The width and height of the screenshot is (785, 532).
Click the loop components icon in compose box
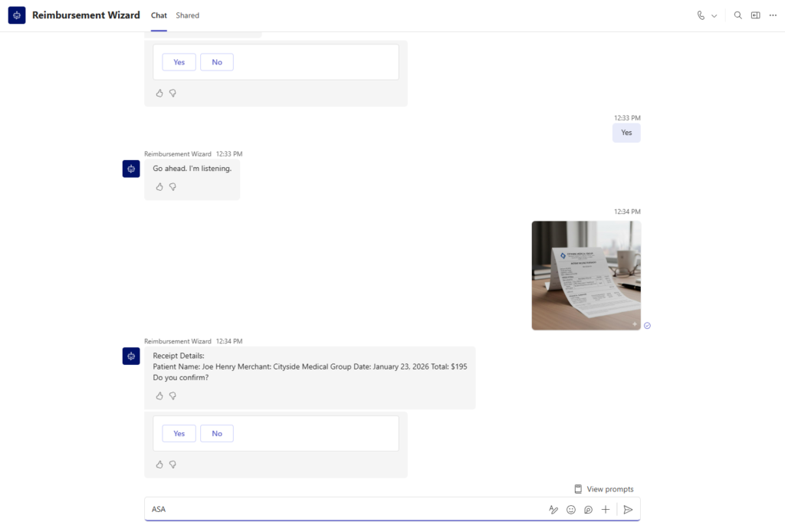click(589, 509)
